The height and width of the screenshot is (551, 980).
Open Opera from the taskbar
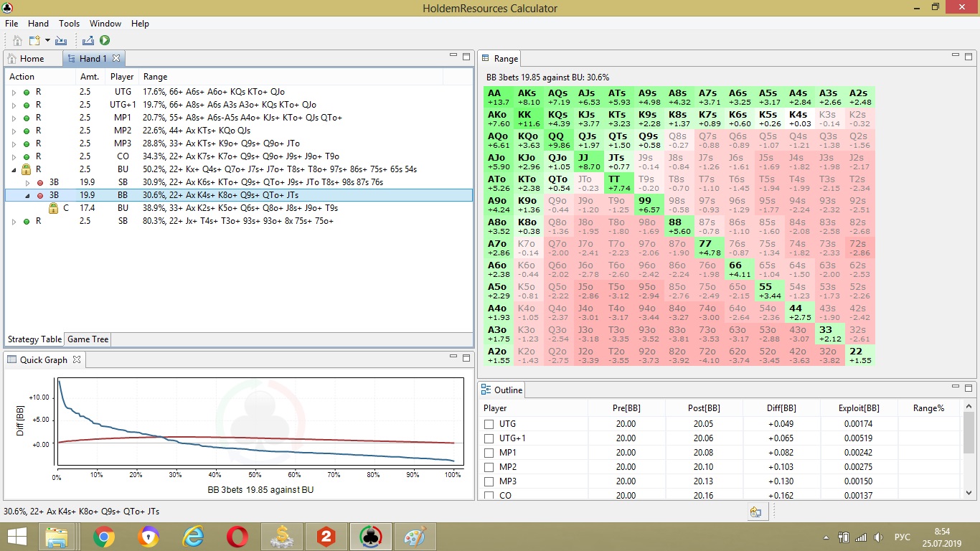point(237,537)
